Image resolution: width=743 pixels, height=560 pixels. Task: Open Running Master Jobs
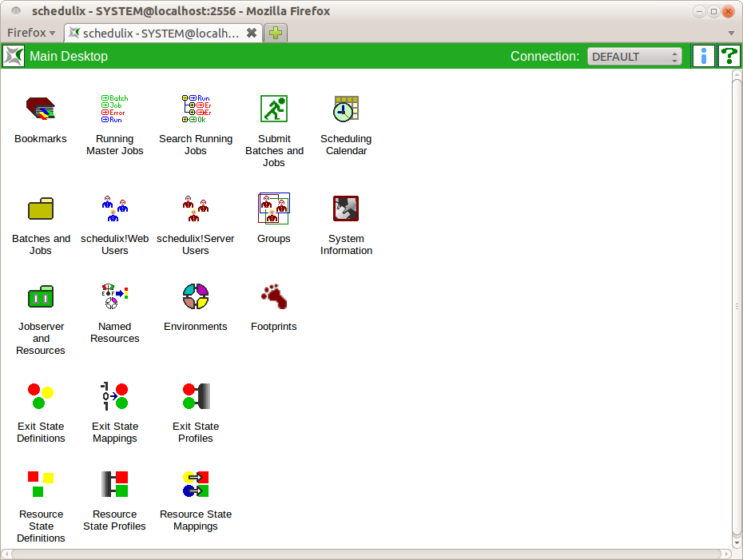[x=114, y=109]
